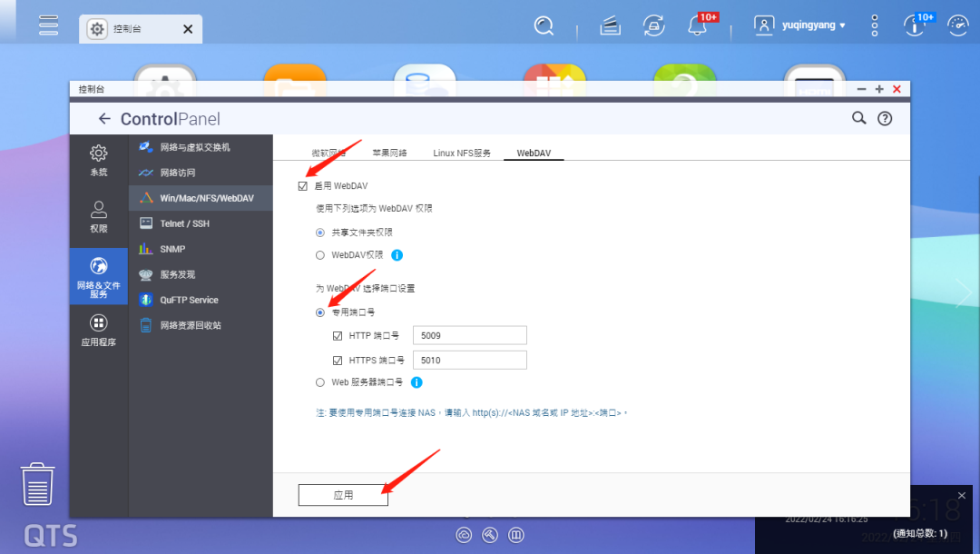
Task: Open the three-dot options menu in taskbar
Action: coord(873,25)
